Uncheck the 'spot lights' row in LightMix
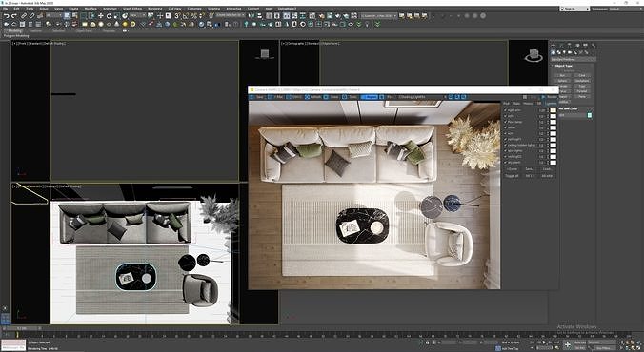This screenshot has width=644, height=352. click(505, 150)
